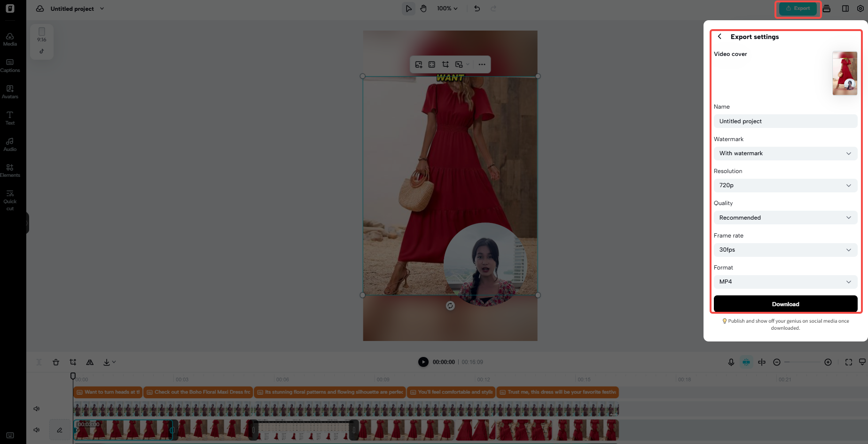Mute the main video track

point(36,429)
